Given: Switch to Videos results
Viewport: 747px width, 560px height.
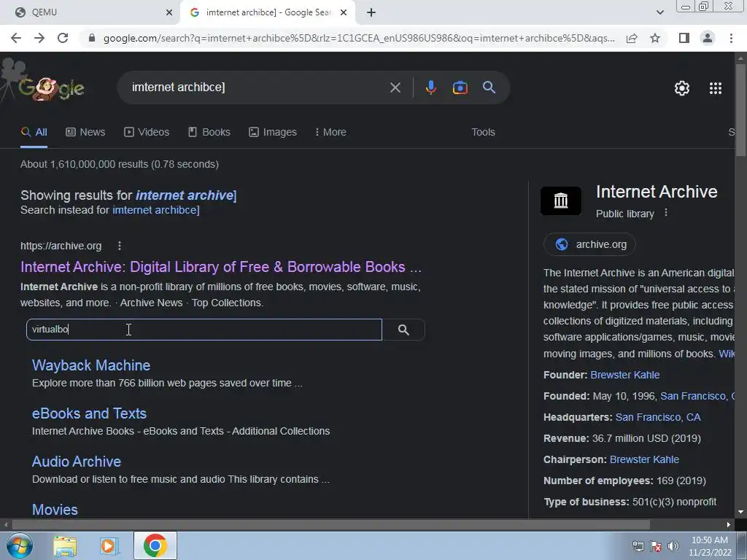Looking at the screenshot, I should click(147, 133).
